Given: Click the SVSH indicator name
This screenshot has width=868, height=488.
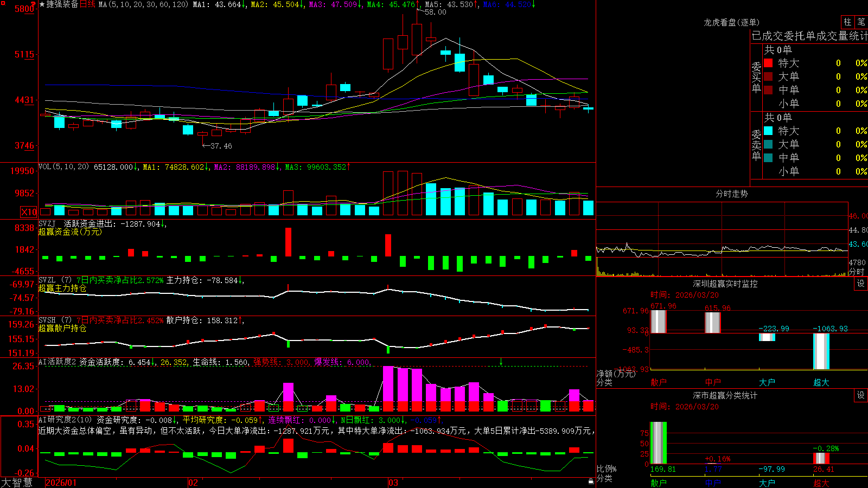Looking at the screenshot, I should (47, 320).
